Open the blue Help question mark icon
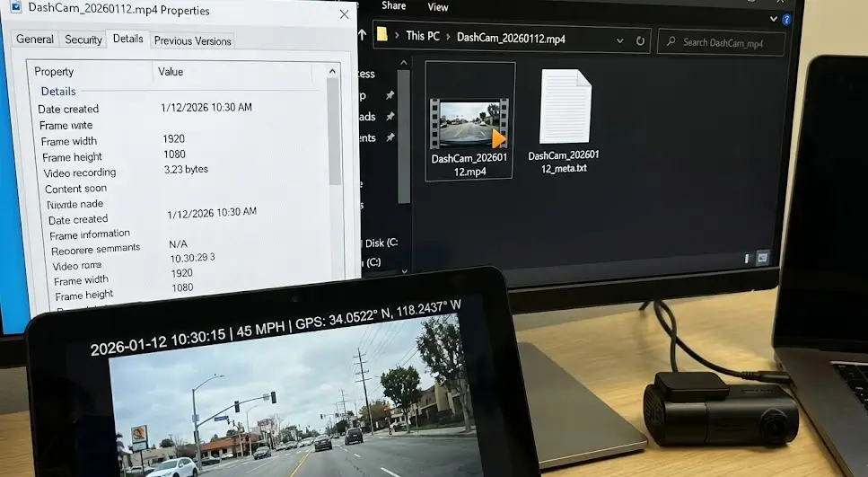The image size is (868, 477). [786, 19]
